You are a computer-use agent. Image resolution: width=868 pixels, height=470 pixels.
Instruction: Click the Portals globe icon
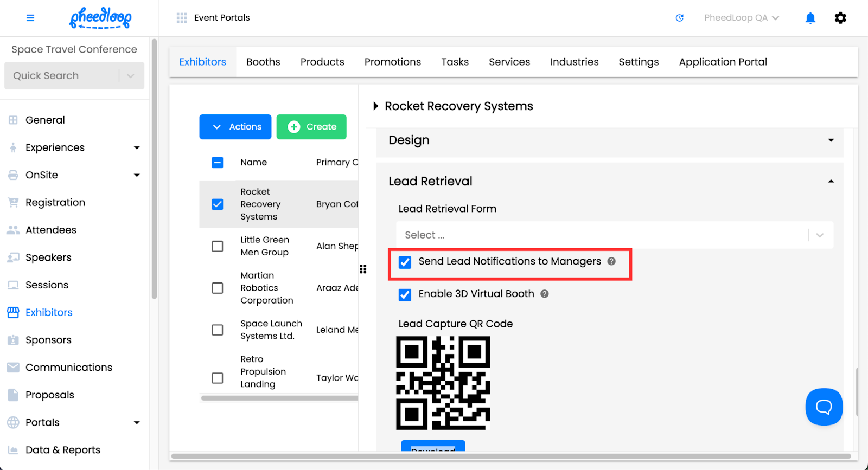coord(13,422)
